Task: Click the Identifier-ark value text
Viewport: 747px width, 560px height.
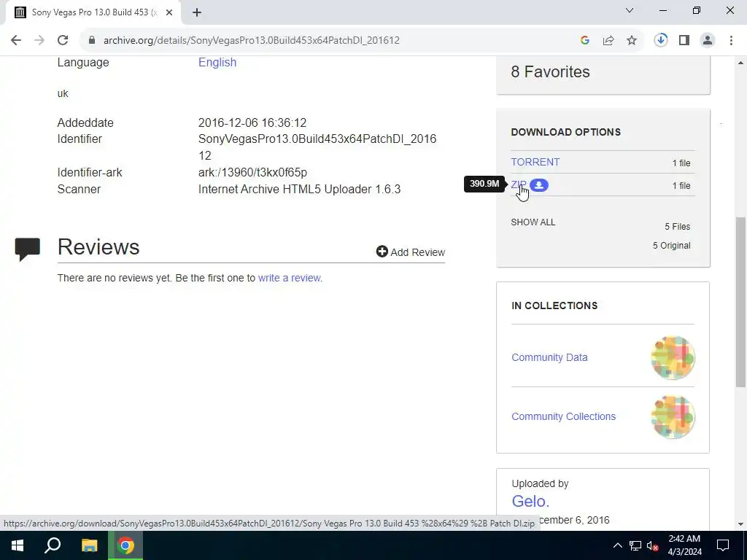Action: pyautogui.click(x=252, y=172)
